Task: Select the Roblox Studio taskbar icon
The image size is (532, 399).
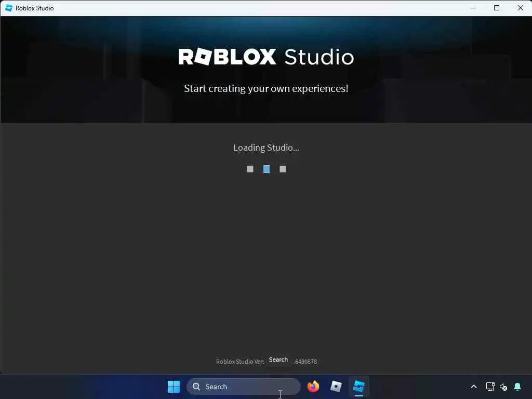Action: [x=359, y=387]
